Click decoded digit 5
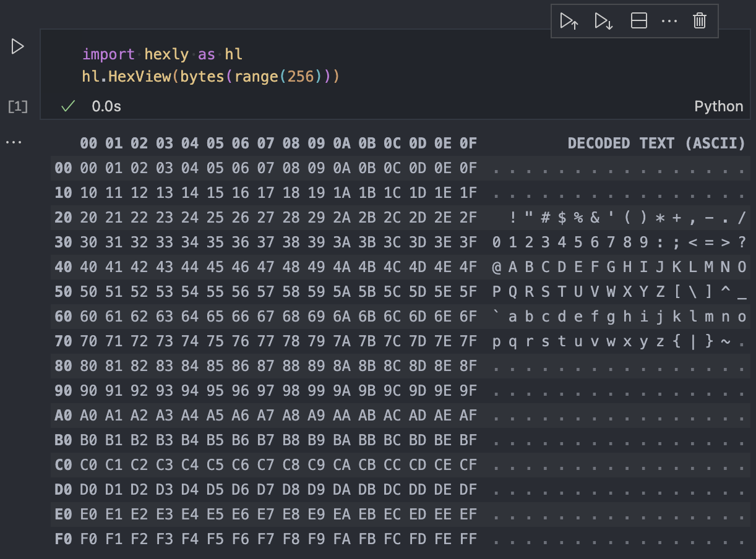The image size is (756, 559). 578,242
